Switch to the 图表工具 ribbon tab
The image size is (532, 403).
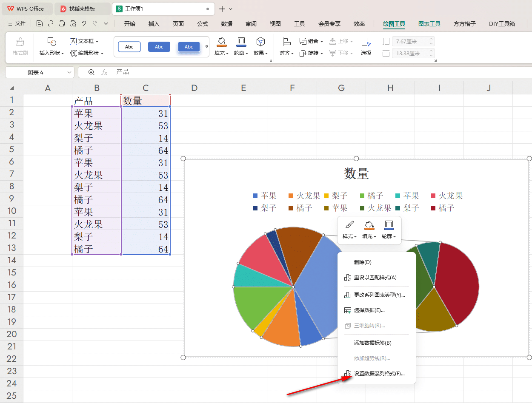(x=429, y=24)
